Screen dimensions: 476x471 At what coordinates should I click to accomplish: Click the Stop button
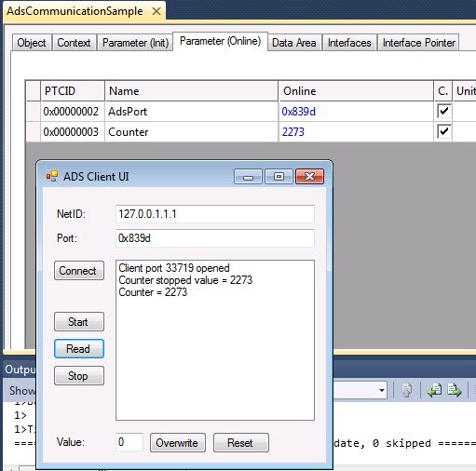pyautogui.click(x=79, y=376)
